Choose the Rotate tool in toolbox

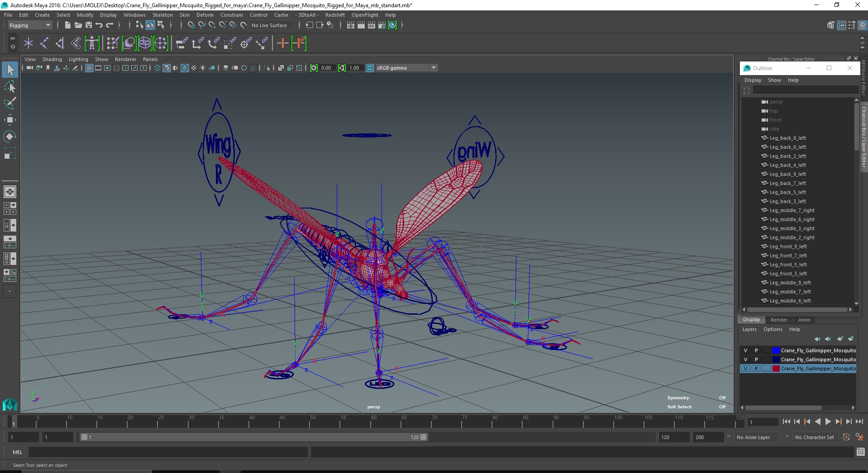click(10, 137)
